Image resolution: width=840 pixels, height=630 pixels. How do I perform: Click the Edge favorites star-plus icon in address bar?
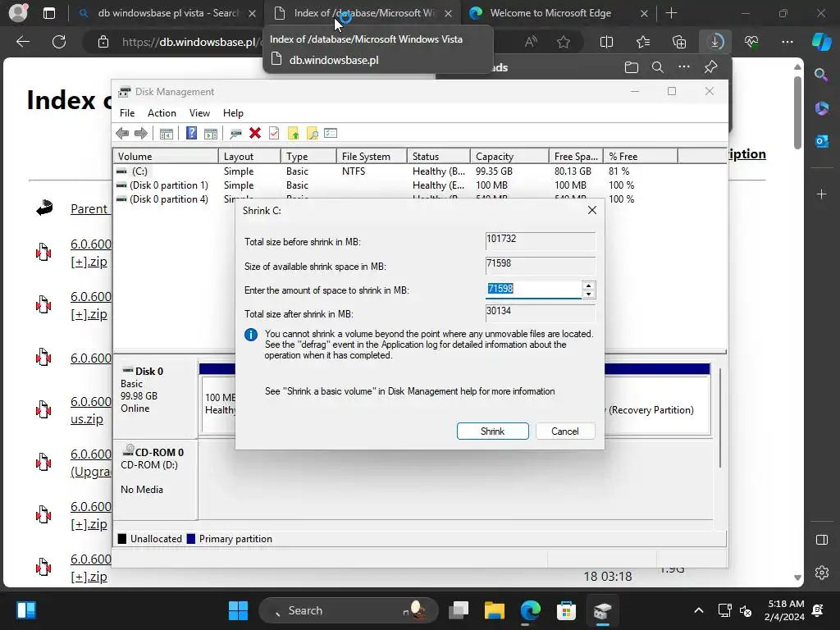563,42
